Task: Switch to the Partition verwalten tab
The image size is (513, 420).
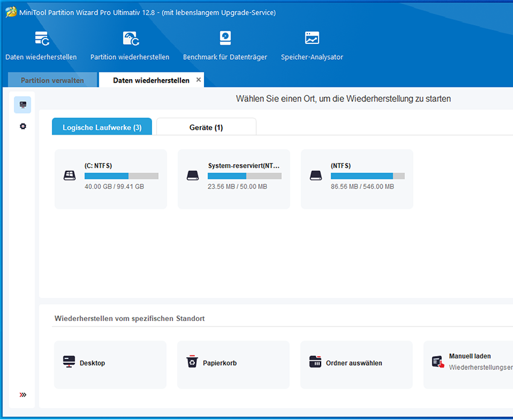Action: pyautogui.click(x=53, y=80)
